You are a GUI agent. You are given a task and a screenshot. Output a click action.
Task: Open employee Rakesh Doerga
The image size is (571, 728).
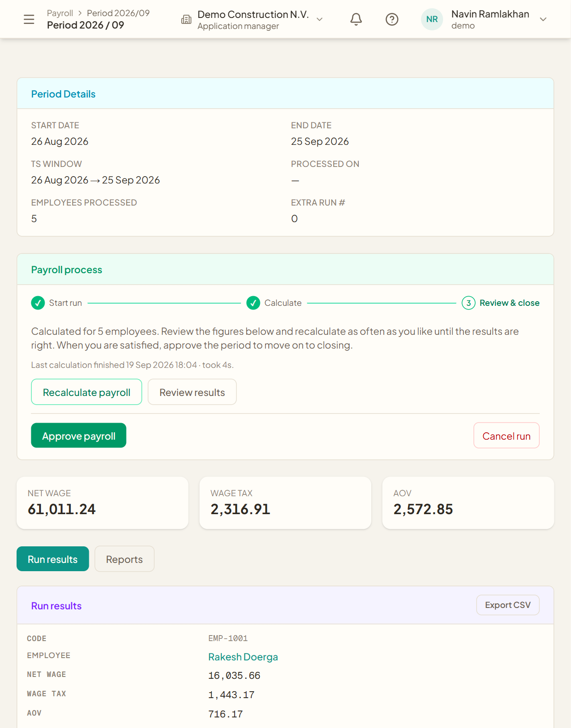coord(243,657)
